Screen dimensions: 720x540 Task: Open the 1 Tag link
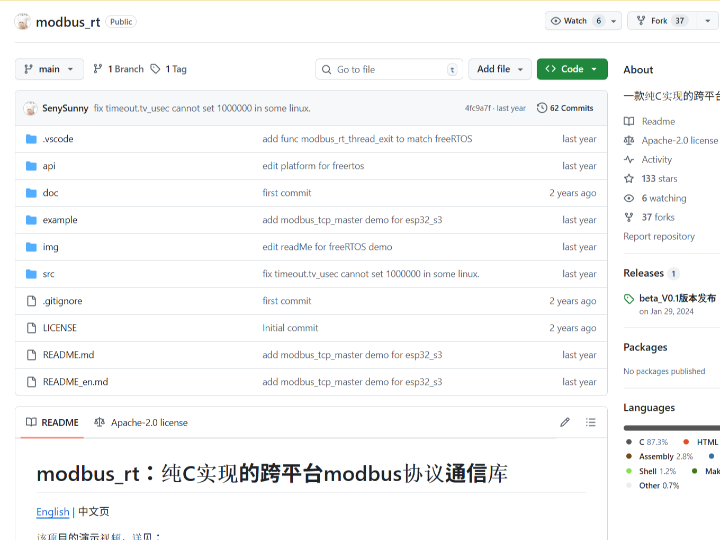pos(168,69)
